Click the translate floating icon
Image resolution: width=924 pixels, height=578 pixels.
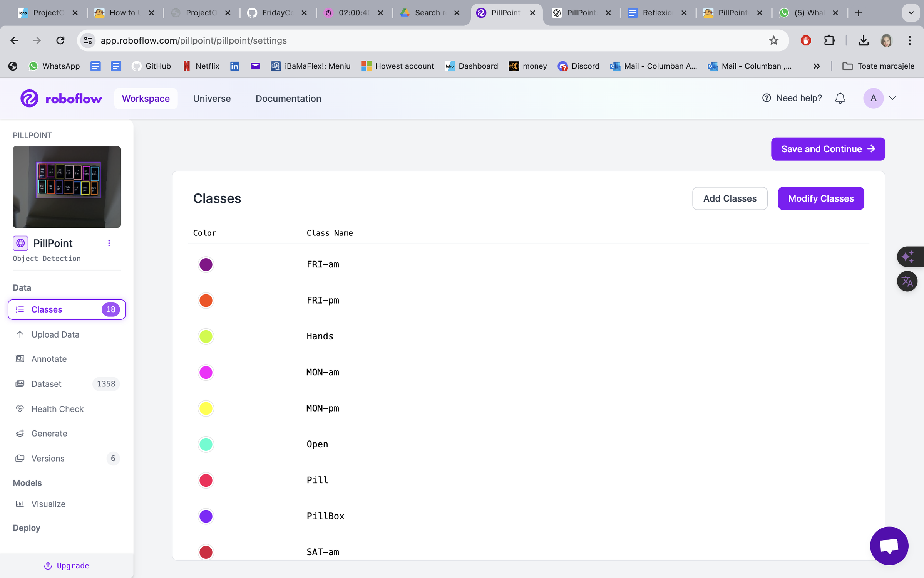coord(907,281)
